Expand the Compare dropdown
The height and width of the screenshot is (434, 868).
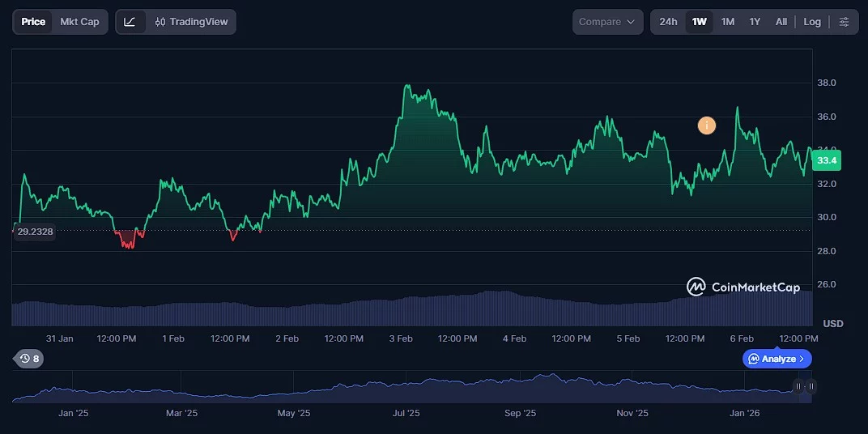pyautogui.click(x=607, y=22)
